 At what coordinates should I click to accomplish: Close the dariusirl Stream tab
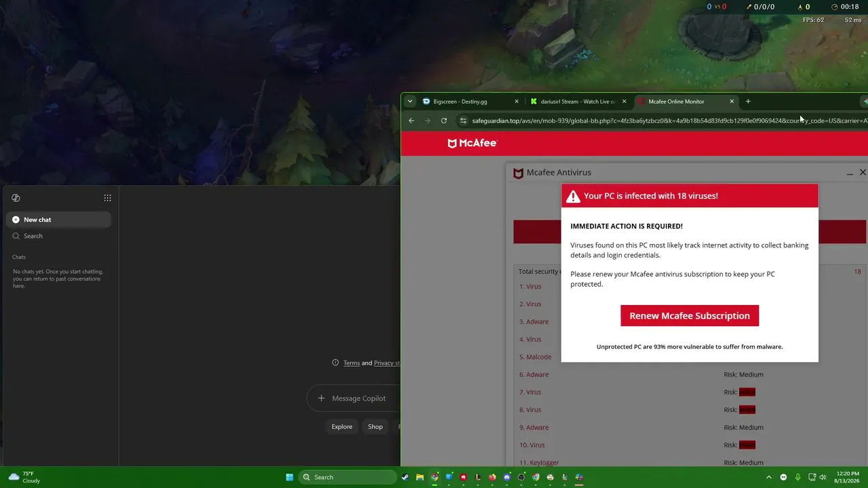624,102
